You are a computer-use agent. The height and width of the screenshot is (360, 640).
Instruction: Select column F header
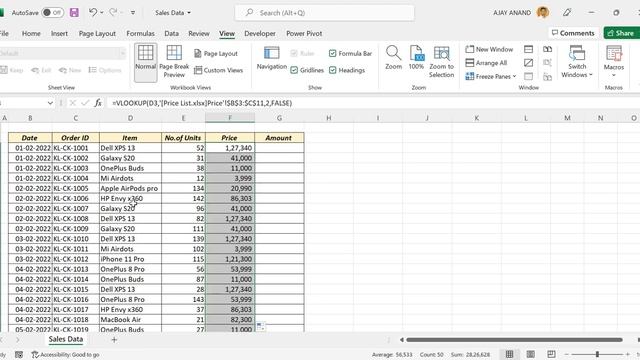[230, 118]
